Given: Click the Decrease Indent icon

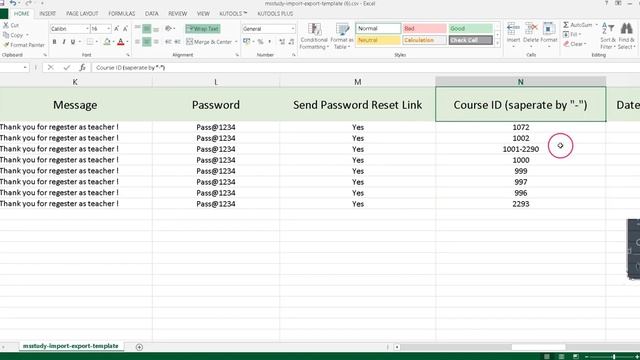Looking at the screenshot, I should 168,42.
